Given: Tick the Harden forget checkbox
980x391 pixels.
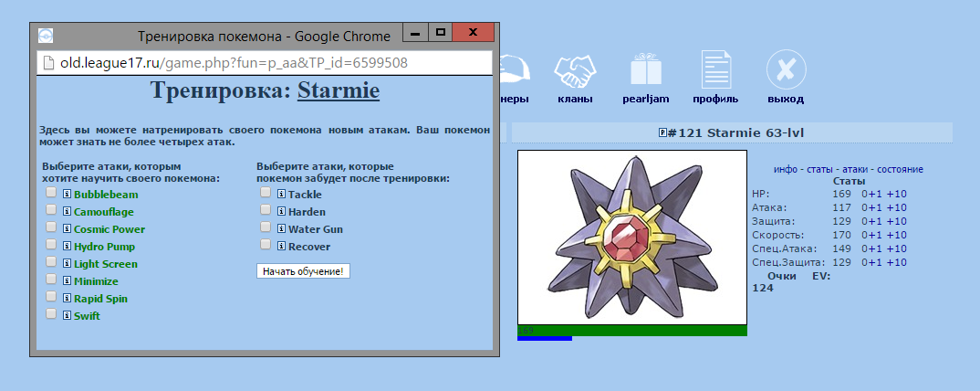Looking at the screenshot, I should [266, 210].
